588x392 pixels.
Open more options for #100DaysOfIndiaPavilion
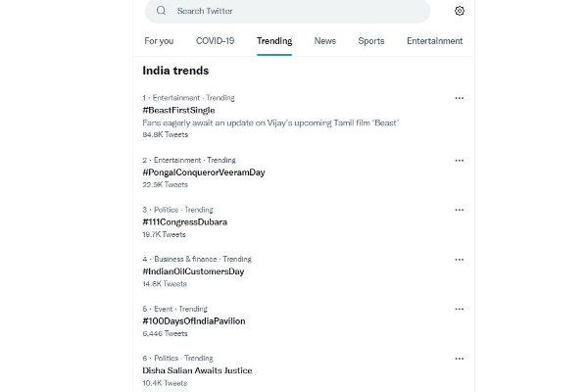point(459,309)
